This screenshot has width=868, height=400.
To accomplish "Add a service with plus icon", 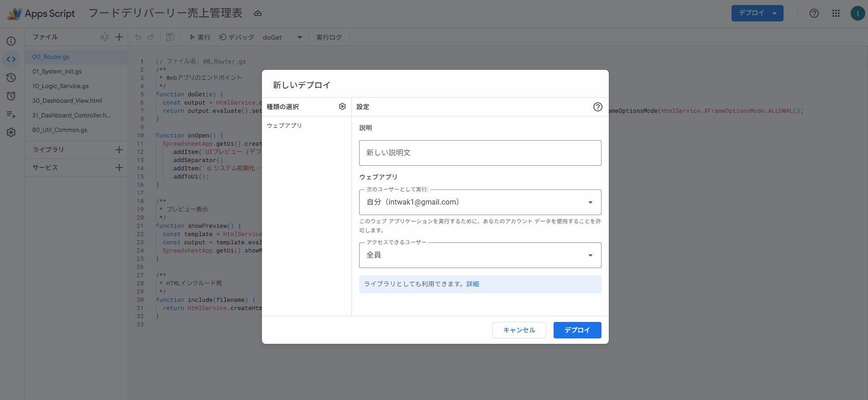I will (119, 168).
